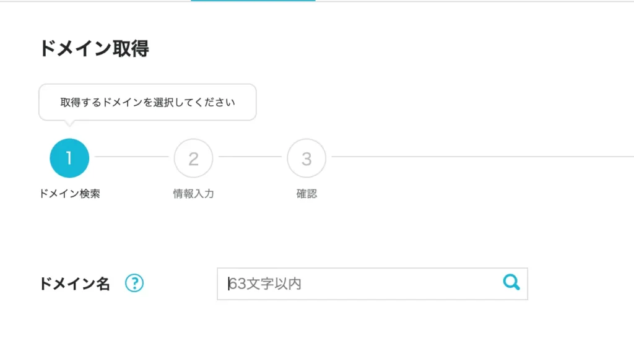Click the help question mark beside ドメイン名
Viewport: 634px width, 364px height.
click(x=134, y=284)
